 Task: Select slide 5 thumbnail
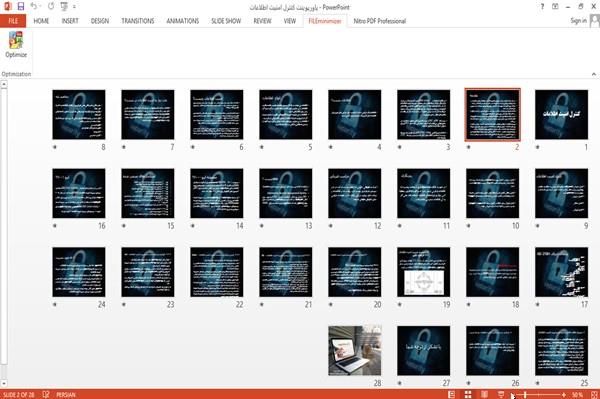pyautogui.click(x=285, y=114)
